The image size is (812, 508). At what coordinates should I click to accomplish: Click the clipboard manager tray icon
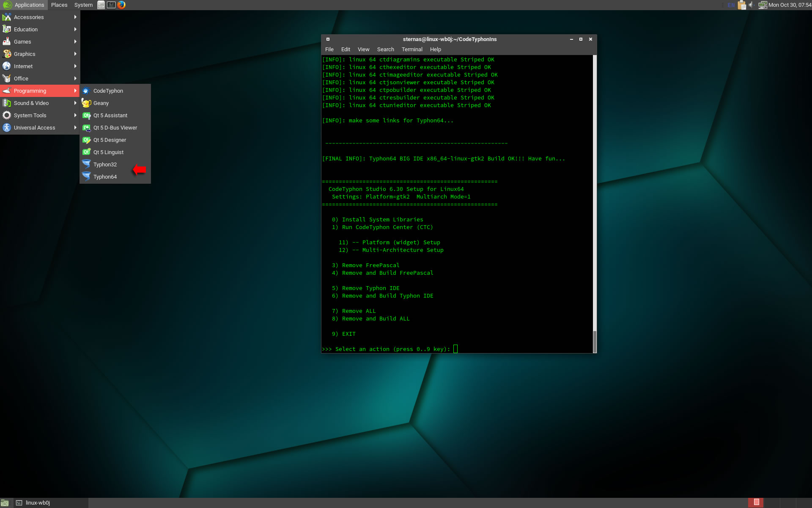(742, 5)
